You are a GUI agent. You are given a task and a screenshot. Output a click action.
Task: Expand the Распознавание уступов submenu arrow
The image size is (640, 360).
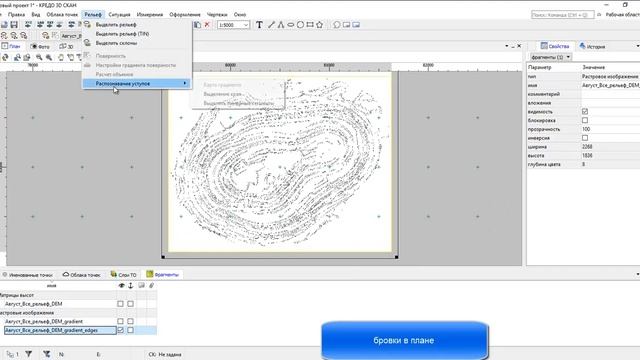pyautogui.click(x=185, y=83)
